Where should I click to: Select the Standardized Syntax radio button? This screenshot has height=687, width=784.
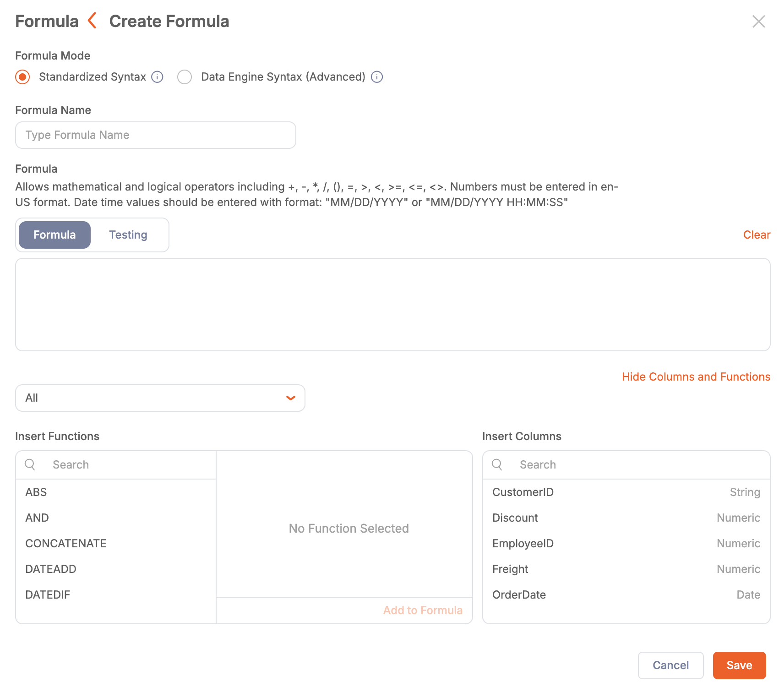point(22,77)
